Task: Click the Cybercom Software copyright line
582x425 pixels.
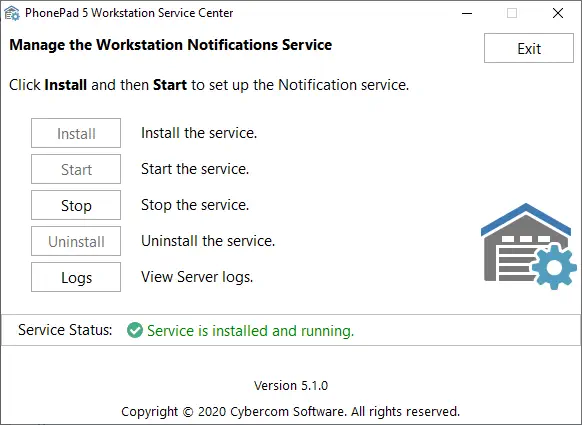Action: point(290,411)
